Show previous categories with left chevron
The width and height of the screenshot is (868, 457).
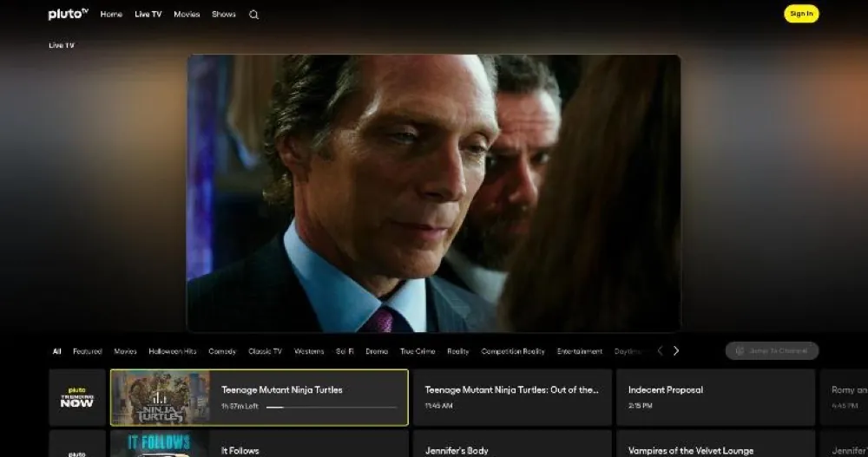pyautogui.click(x=660, y=351)
